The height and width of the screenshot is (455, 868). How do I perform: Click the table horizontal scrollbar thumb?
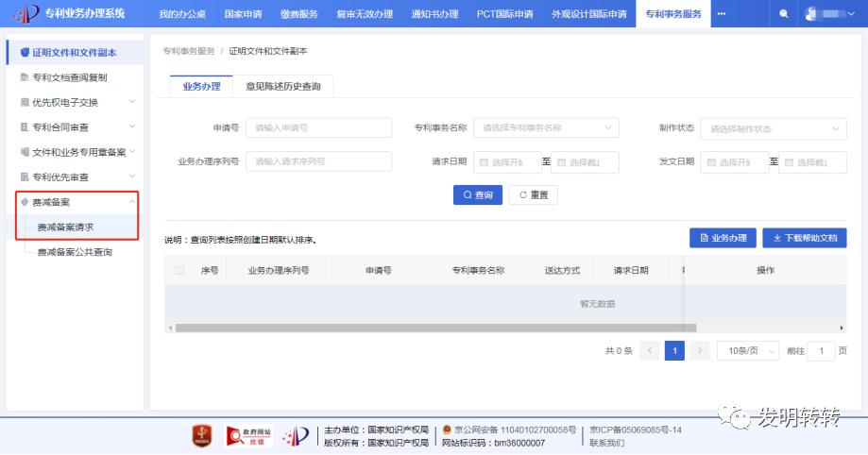(435, 328)
